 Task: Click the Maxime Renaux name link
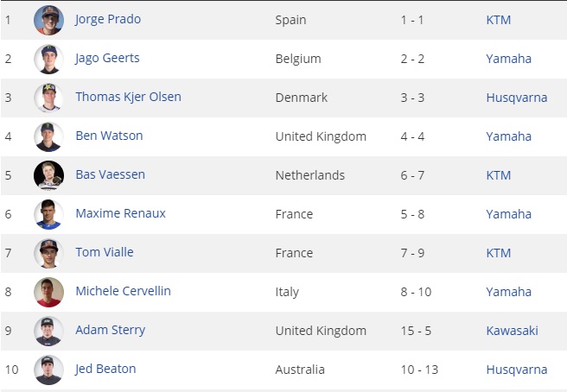[x=120, y=213]
